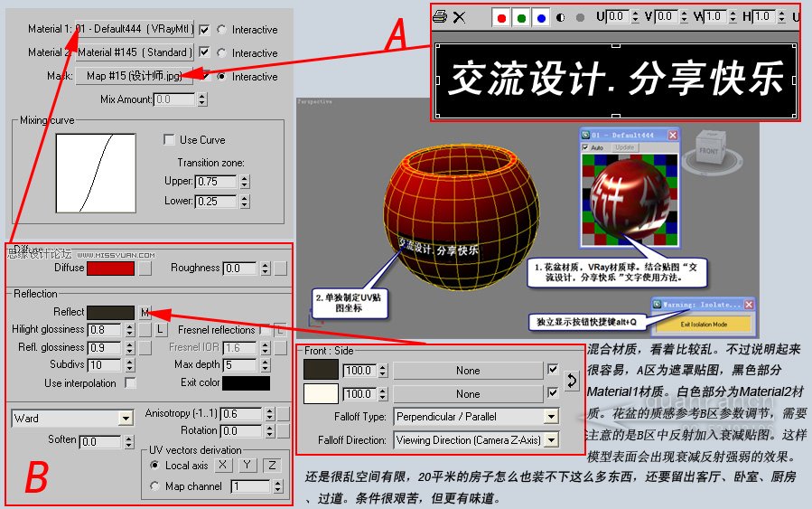Toggle the Use Curve checkbox
The image size is (812, 509).
[169, 140]
